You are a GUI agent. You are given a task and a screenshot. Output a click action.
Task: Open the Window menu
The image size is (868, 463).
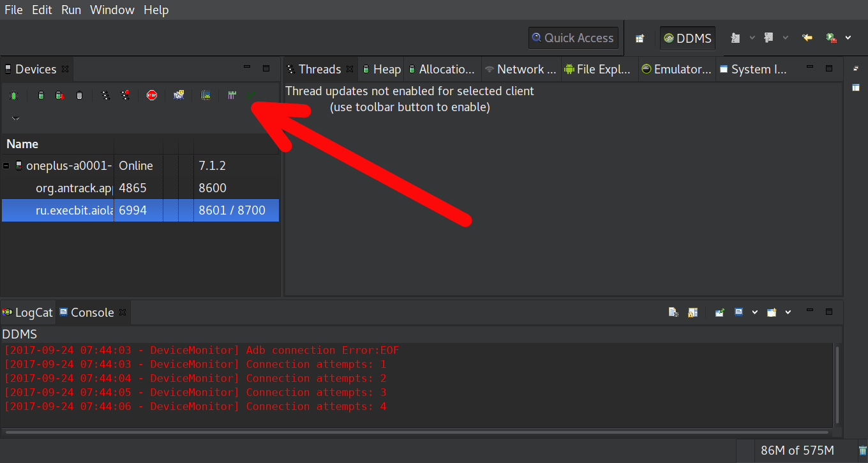click(112, 10)
